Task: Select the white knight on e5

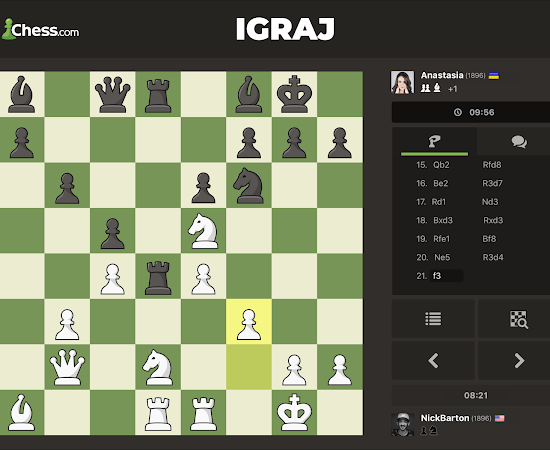Action: pyautogui.click(x=203, y=231)
